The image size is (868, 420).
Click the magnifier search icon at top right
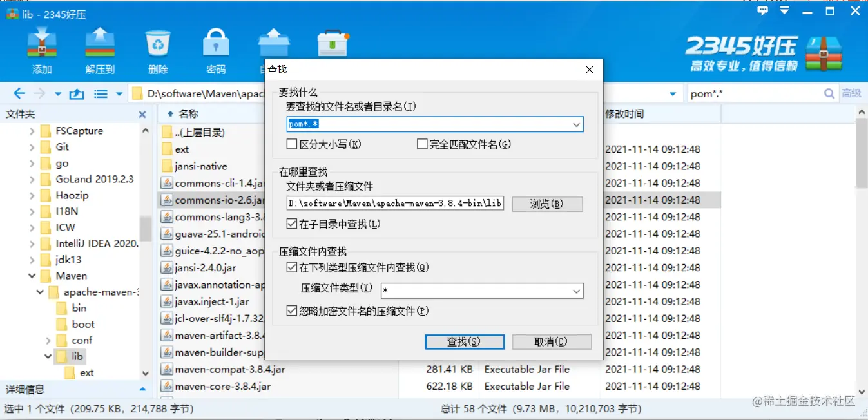click(829, 93)
